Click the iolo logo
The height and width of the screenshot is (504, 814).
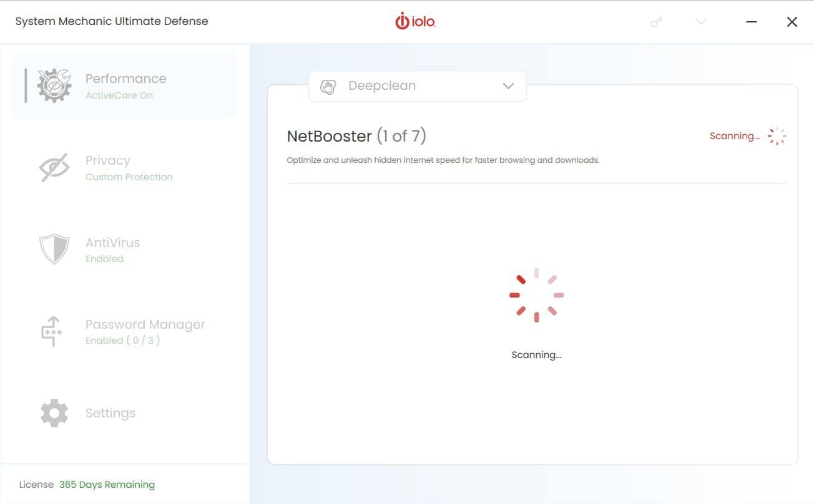point(415,21)
